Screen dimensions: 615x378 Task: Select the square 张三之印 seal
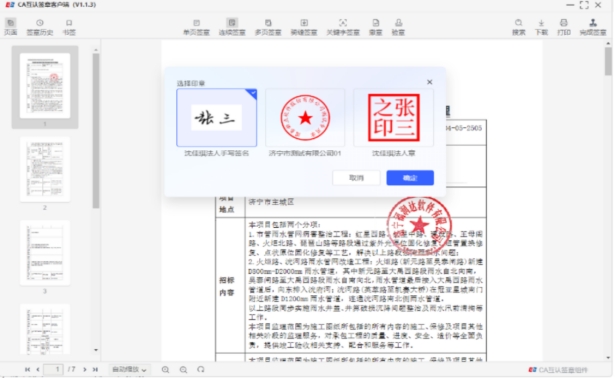pyautogui.click(x=394, y=118)
